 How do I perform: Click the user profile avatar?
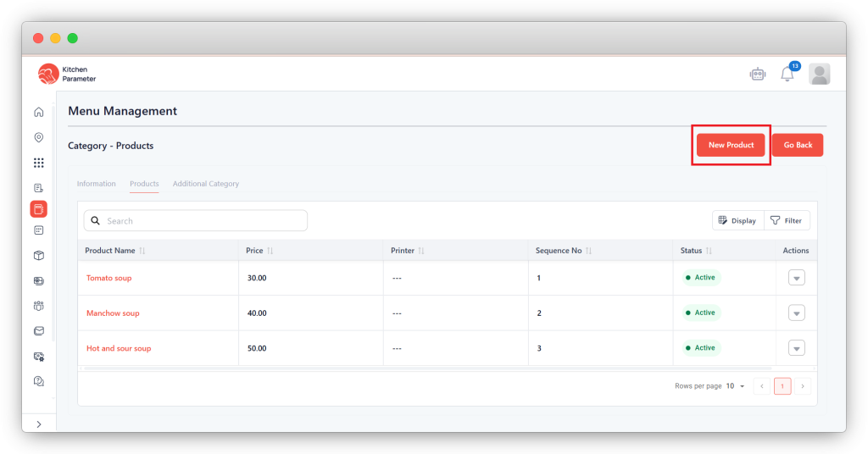(819, 75)
